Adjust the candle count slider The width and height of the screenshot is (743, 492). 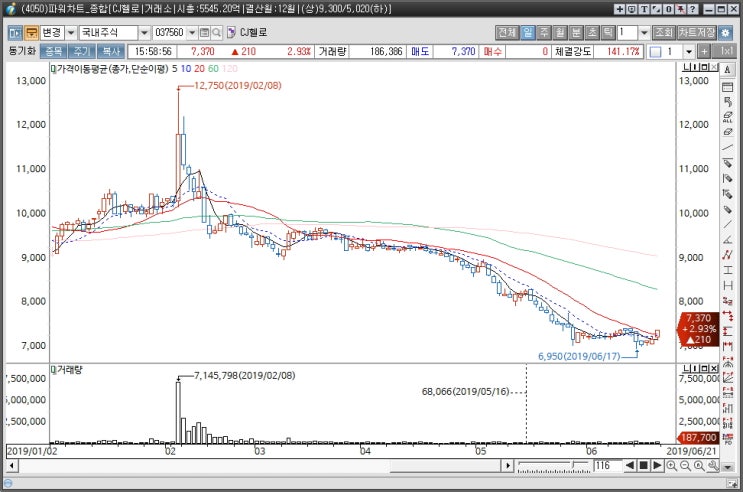[573, 465]
